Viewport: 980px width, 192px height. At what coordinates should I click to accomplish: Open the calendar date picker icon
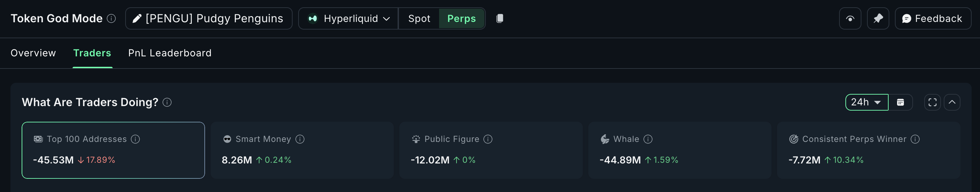click(900, 103)
